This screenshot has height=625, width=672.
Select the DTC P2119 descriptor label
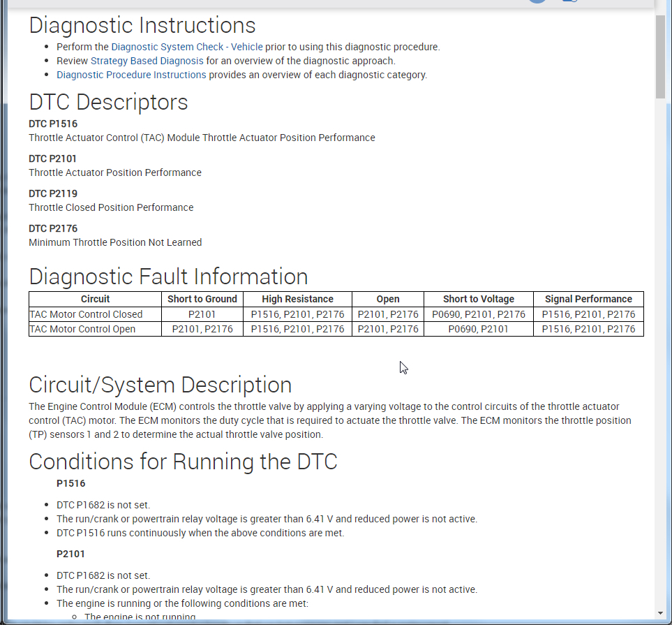point(53,193)
